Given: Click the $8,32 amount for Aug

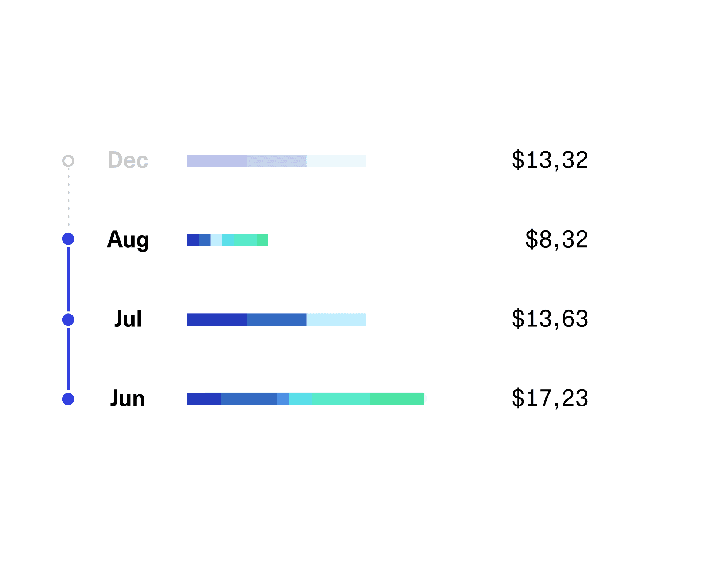Looking at the screenshot, I should pos(557,239).
